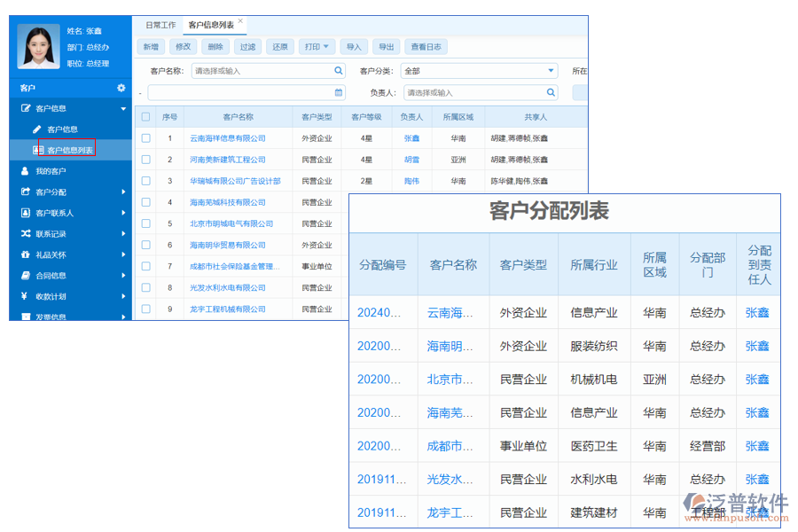This screenshot has width=798, height=532.
Task: Select the 我的客户 person icon in sidebar
Action: tap(24, 168)
